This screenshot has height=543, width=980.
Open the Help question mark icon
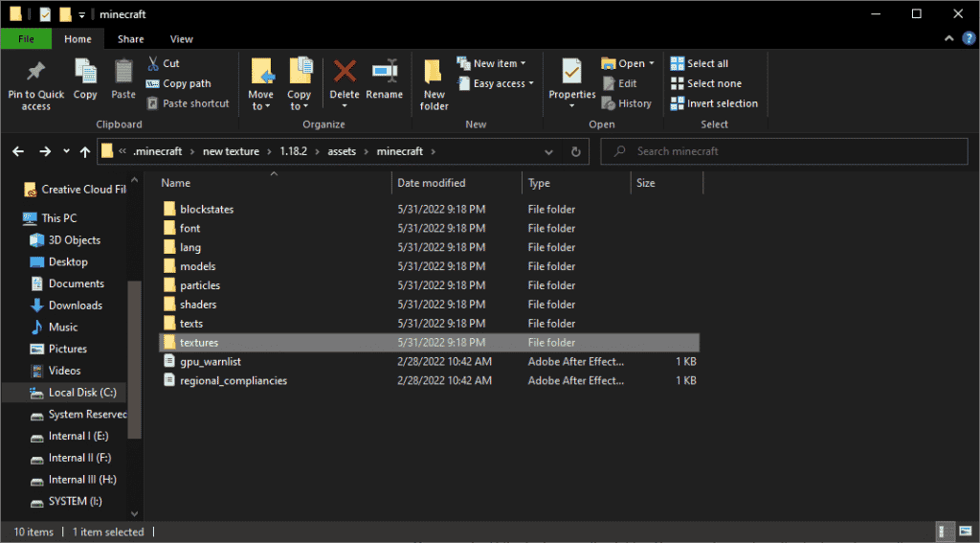[969, 38]
